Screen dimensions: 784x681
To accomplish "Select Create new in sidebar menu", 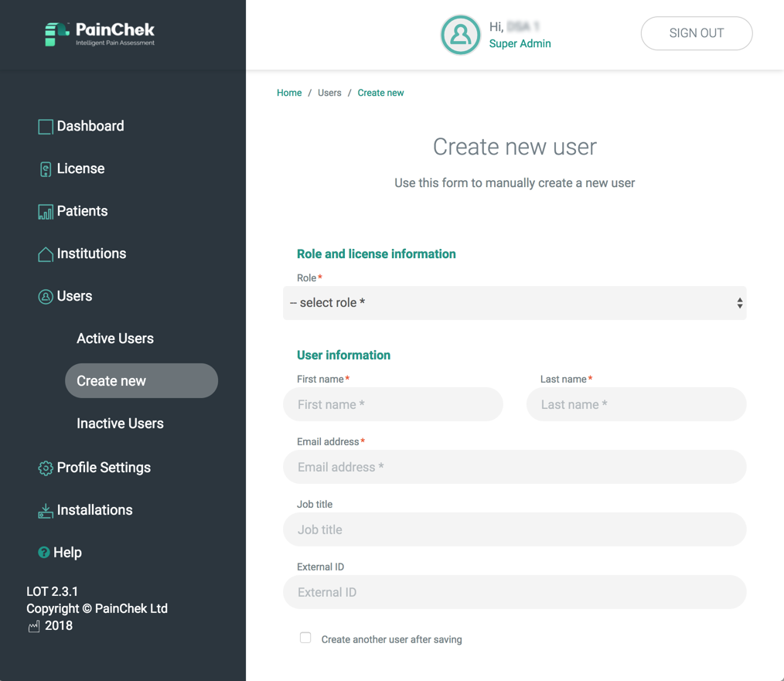I will pos(141,381).
